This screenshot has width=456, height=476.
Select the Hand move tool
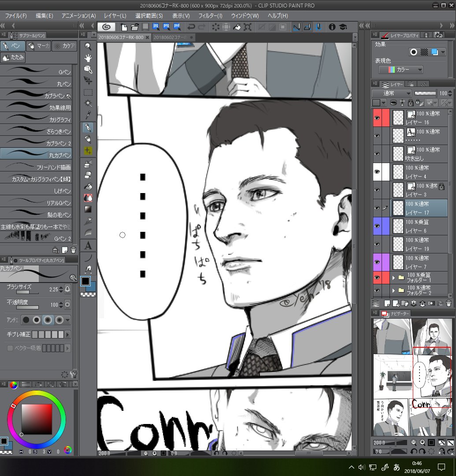click(x=88, y=58)
